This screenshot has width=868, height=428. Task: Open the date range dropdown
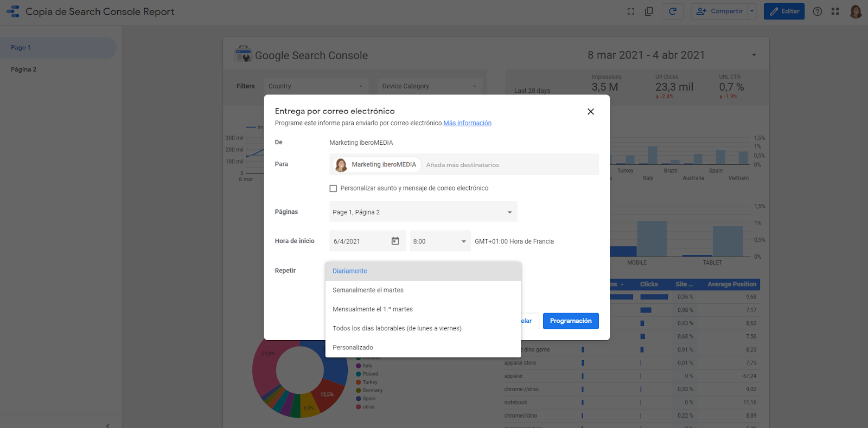click(x=754, y=55)
